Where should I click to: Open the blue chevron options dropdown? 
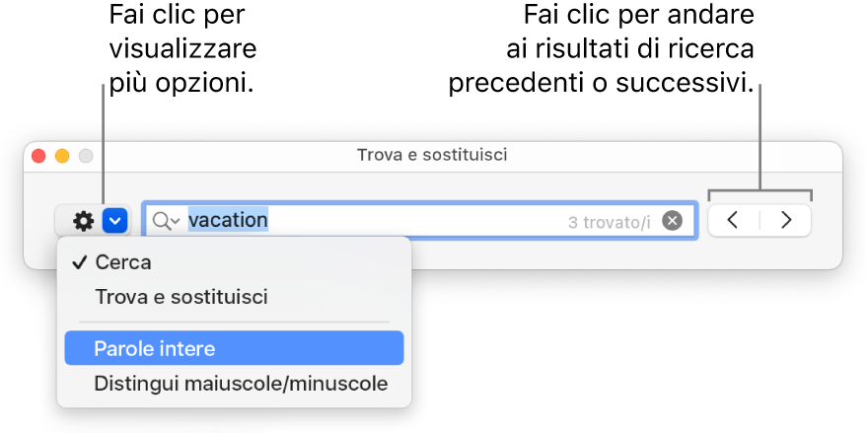(115, 221)
